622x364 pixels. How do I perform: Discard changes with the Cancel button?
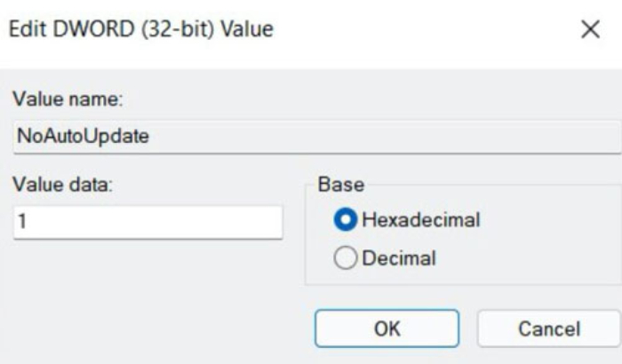[x=549, y=328]
